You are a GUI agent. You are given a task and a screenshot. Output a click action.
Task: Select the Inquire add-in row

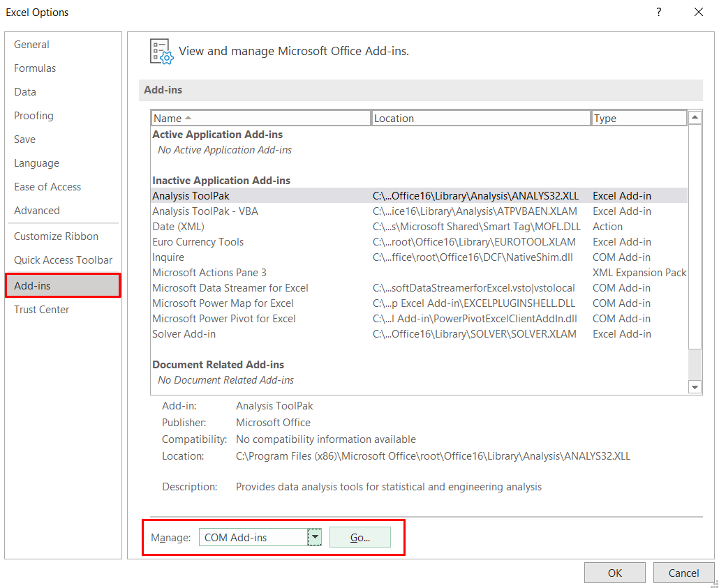click(x=419, y=257)
